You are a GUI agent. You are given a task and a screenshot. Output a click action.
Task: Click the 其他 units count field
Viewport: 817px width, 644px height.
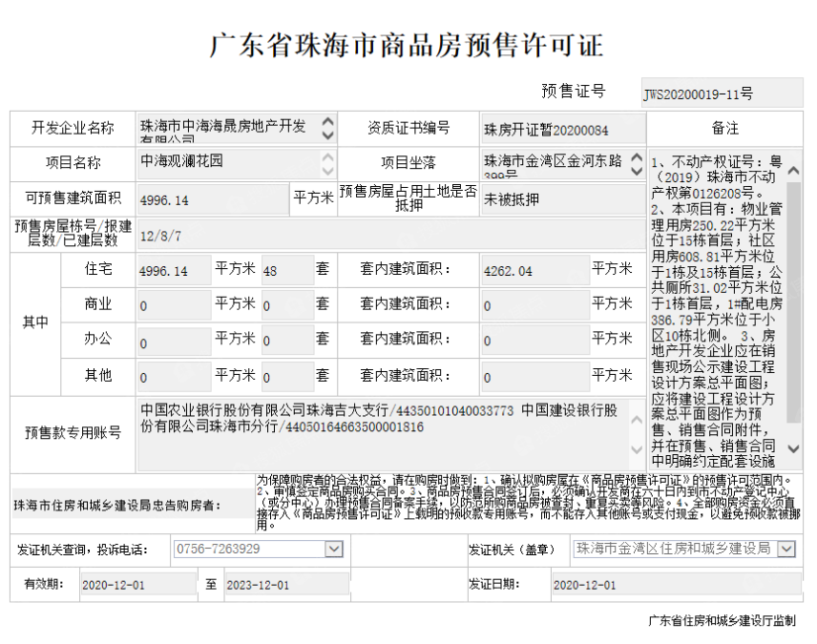pyautogui.click(x=287, y=377)
